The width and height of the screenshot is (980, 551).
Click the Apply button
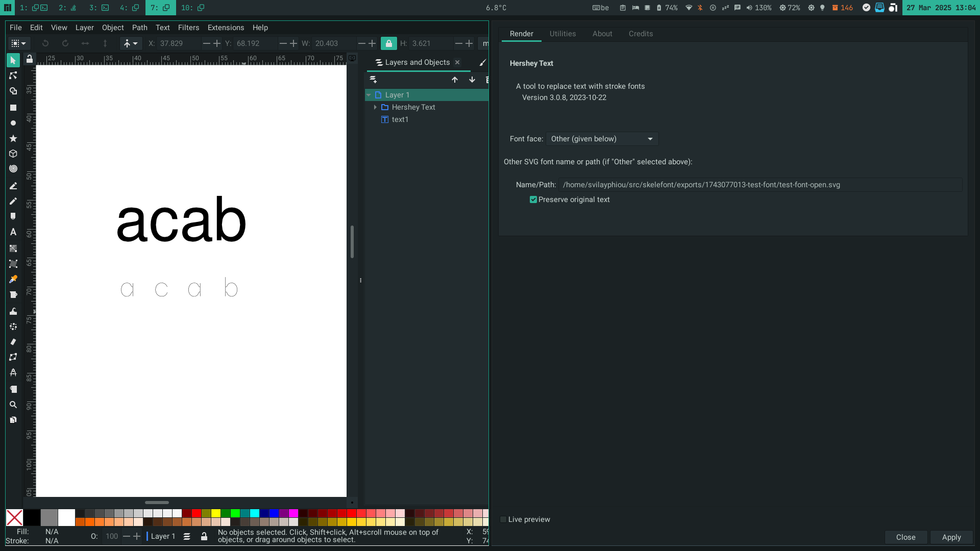(x=951, y=537)
